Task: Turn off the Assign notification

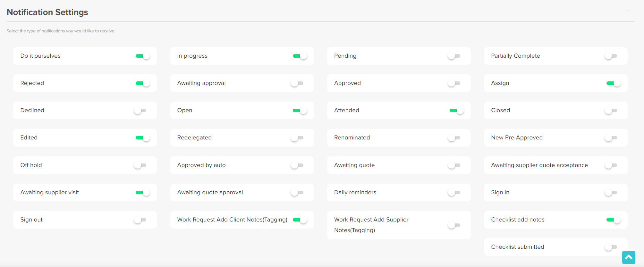Action: pyautogui.click(x=614, y=83)
